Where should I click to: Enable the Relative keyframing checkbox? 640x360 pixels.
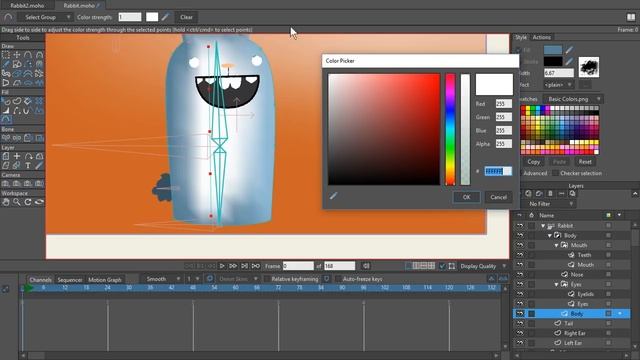[267, 279]
